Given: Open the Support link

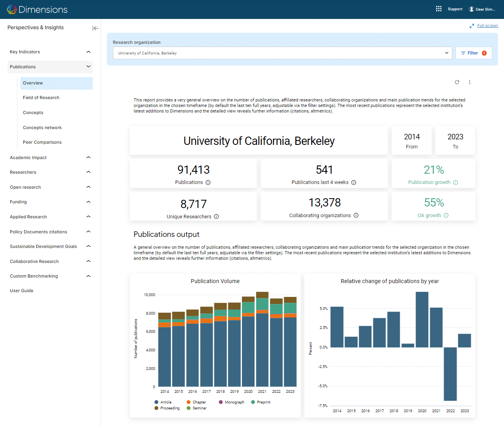Looking at the screenshot, I should click(455, 9).
